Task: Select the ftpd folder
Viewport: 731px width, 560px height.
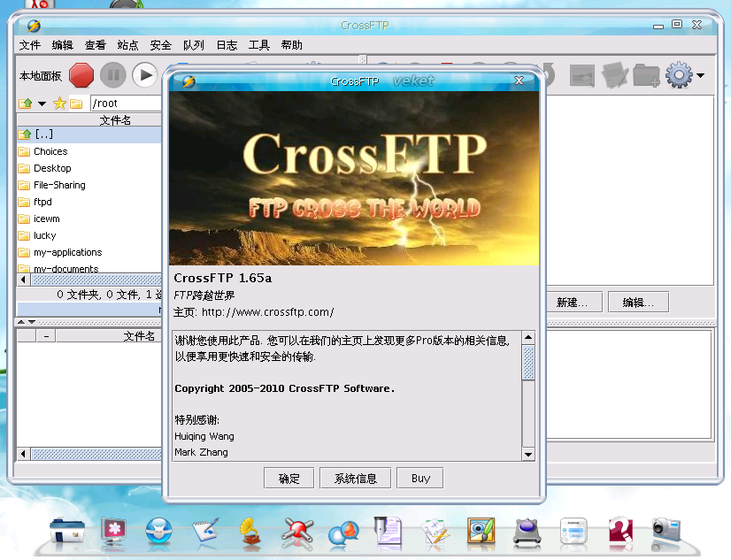Action: [x=89, y=202]
